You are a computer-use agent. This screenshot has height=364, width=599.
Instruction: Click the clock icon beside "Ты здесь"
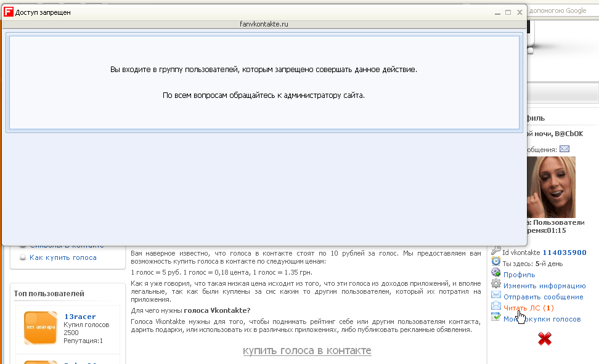(x=496, y=261)
